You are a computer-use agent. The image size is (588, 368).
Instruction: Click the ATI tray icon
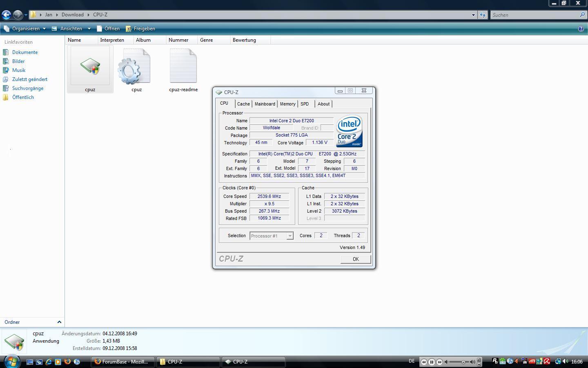532,361
